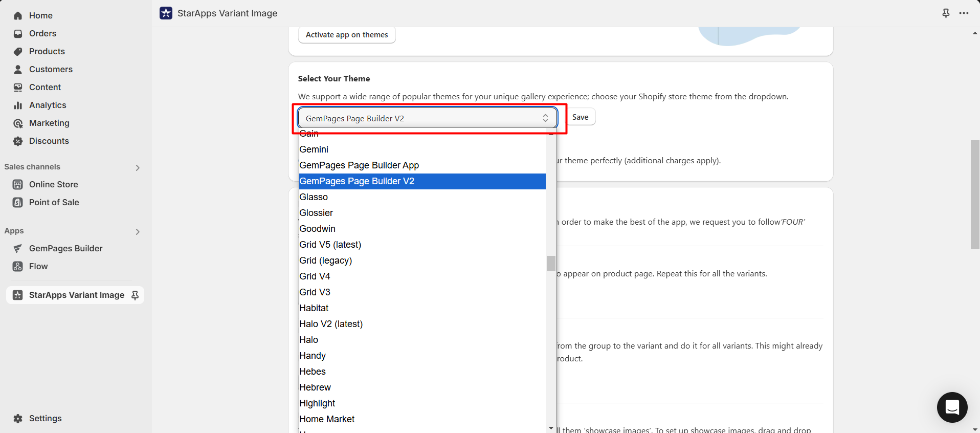The image size is (980, 433).
Task: Click the dropdown list scrollbar thumb
Action: point(551,263)
